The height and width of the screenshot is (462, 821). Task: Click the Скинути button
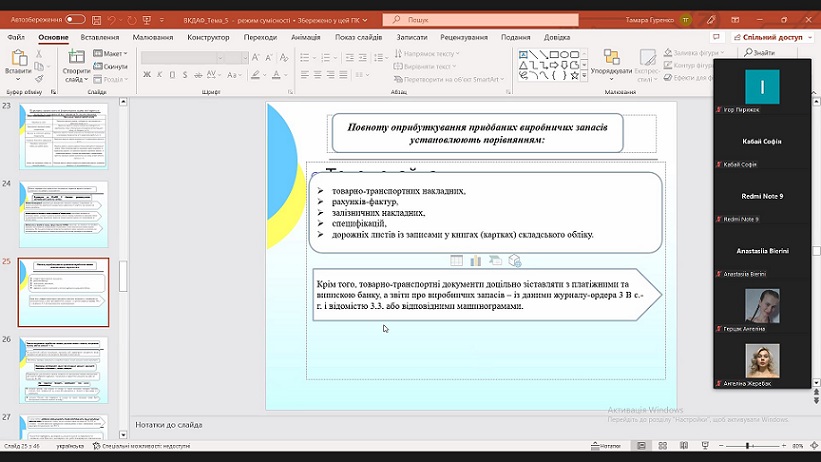pos(110,67)
